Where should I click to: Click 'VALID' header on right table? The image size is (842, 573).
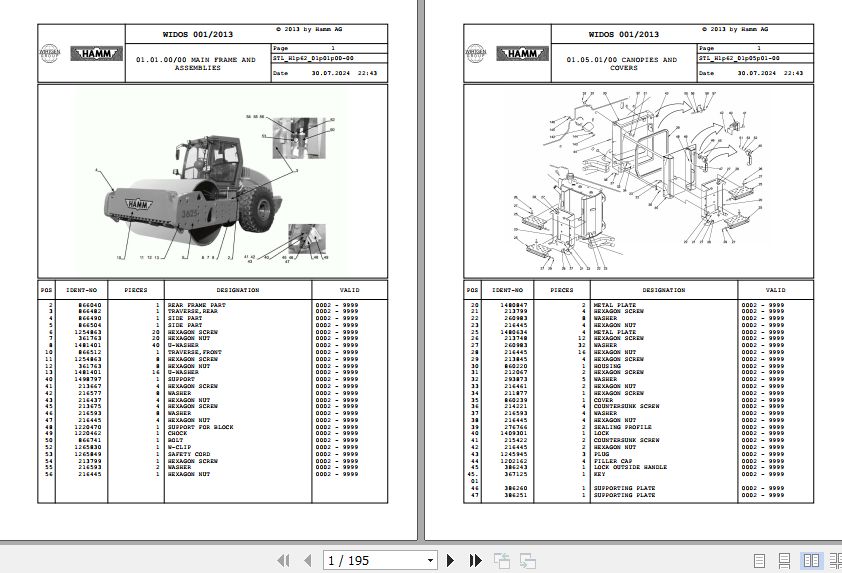coord(775,290)
